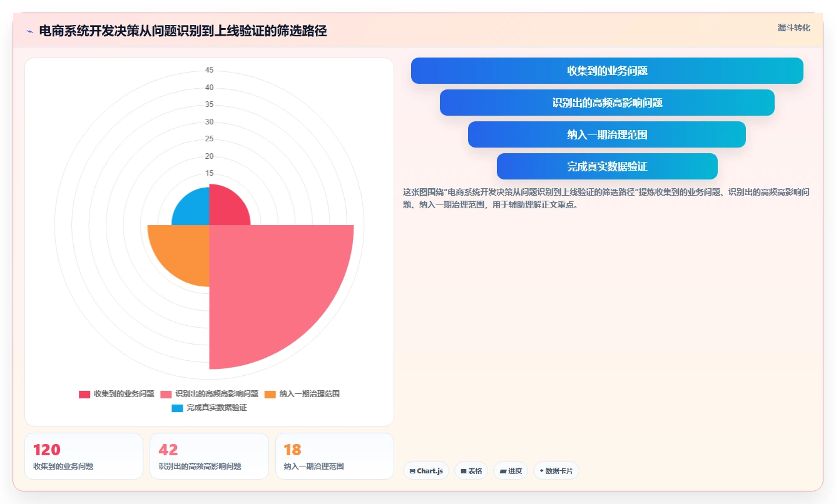Toggle legend swatch for 收集到的业务问题
This screenshot has width=836, height=504.
(x=84, y=394)
